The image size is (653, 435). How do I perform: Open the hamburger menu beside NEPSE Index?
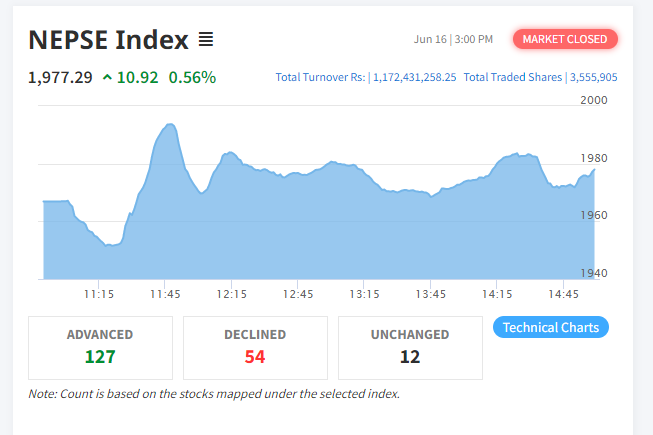point(205,40)
